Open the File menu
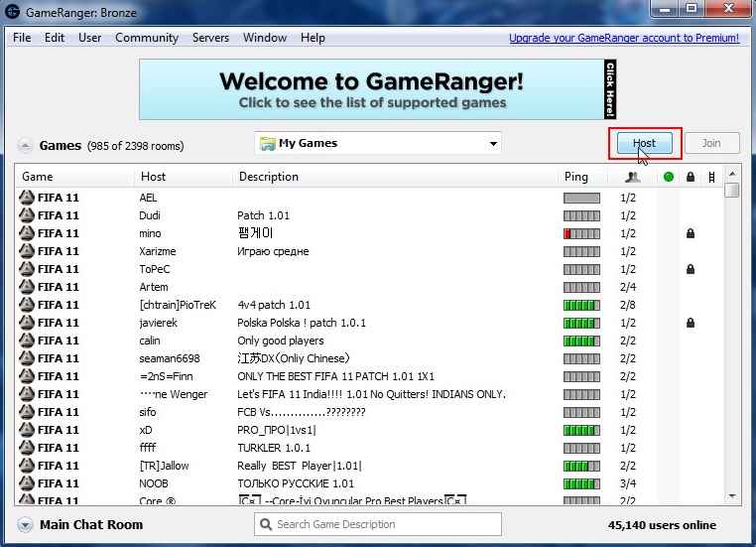This screenshot has width=756, height=547. tap(22, 38)
